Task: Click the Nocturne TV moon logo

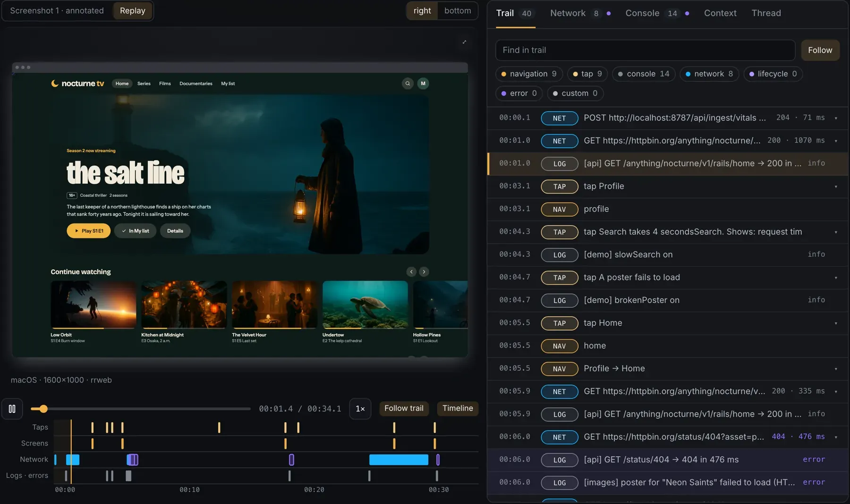Action: pyautogui.click(x=55, y=84)
